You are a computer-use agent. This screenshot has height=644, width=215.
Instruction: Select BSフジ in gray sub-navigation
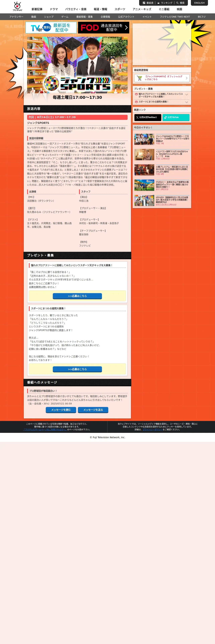point(202,17)
